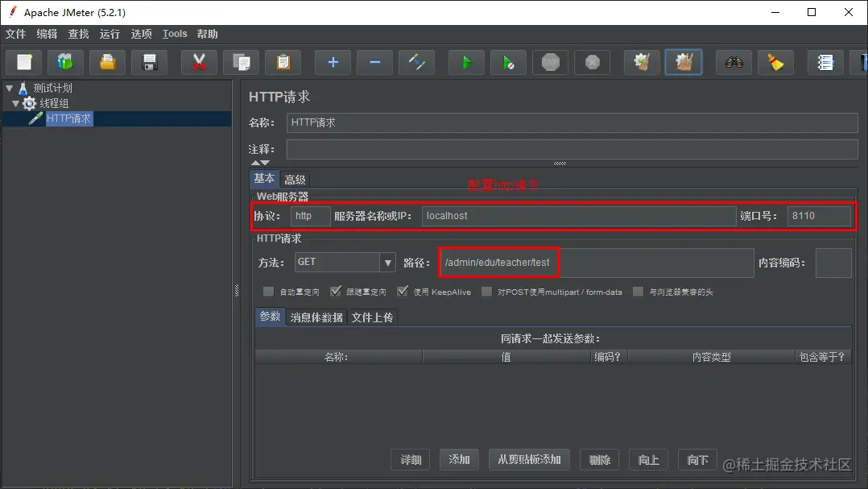This screenshot has width=868, height=489.
Task: Open the 运行 menu
Action: (x=110, y=34)
